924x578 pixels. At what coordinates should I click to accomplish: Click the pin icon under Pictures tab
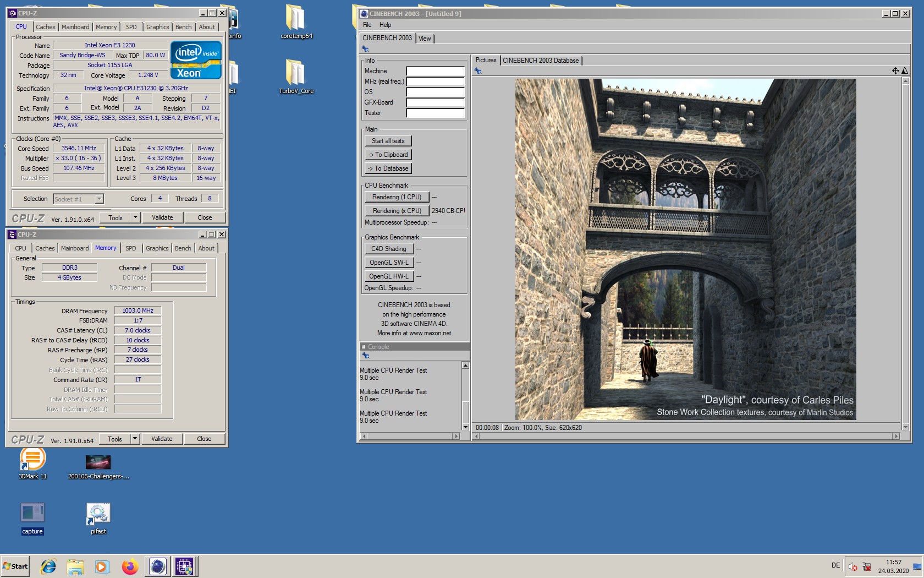point(478,71)
